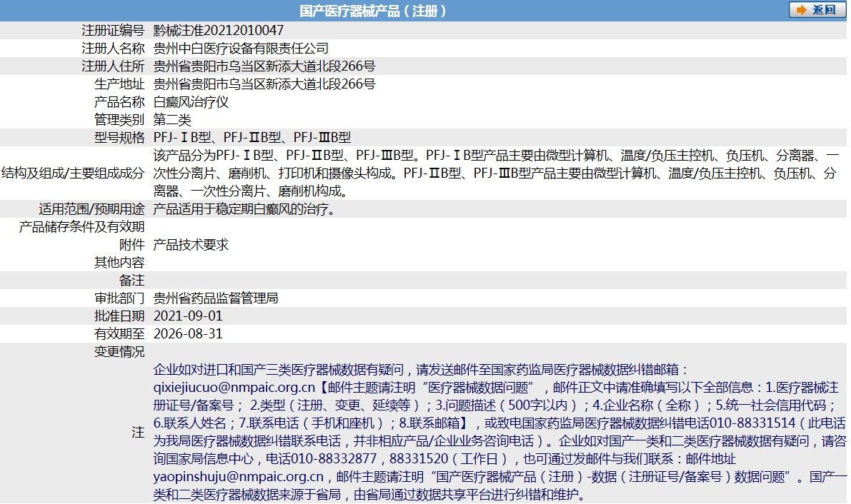This screenshot has width=851, height=504.
Task: Click the orange arrow icon on 返回 button
Action: click(801, 10)
